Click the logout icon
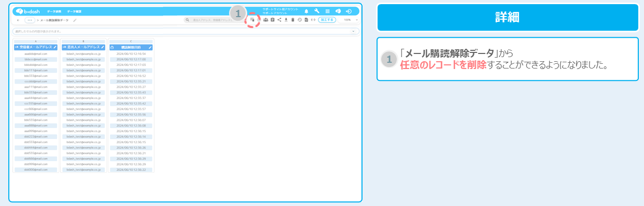This screenshot has height=206, width=644. click(x=349, y=11)
